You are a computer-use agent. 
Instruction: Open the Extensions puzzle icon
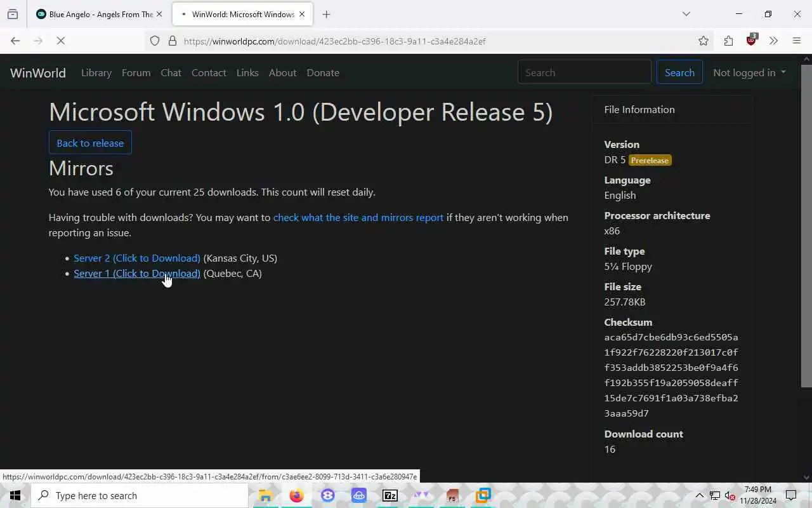pos(728,41)
